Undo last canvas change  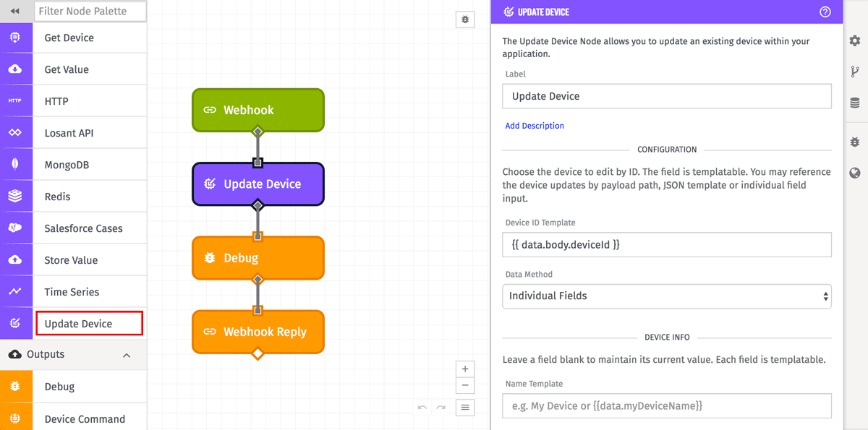[423, 408]
